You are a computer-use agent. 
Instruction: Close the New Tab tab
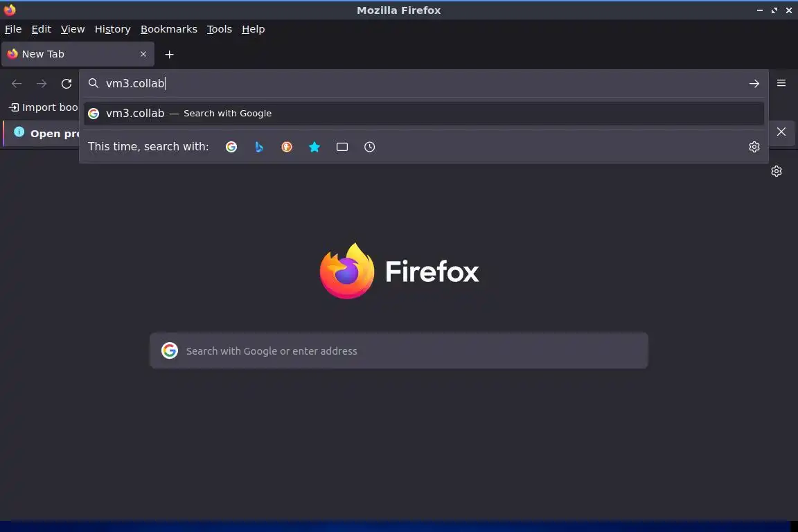(x=143, y=54)
